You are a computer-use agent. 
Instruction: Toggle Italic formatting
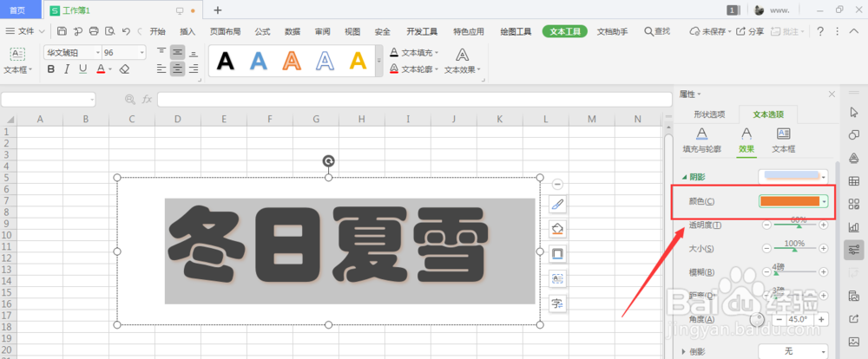pos(67,69)
